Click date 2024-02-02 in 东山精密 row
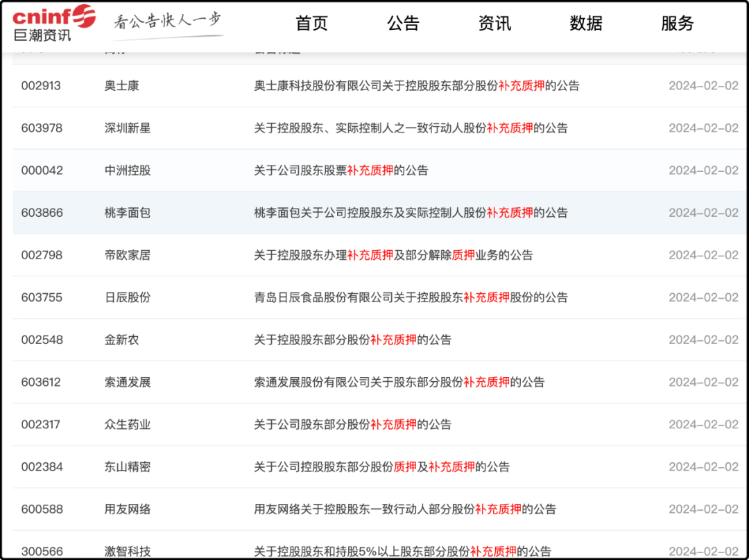This screenshot has width=749, height=560. pyautogui.click(x=703, y=467)
